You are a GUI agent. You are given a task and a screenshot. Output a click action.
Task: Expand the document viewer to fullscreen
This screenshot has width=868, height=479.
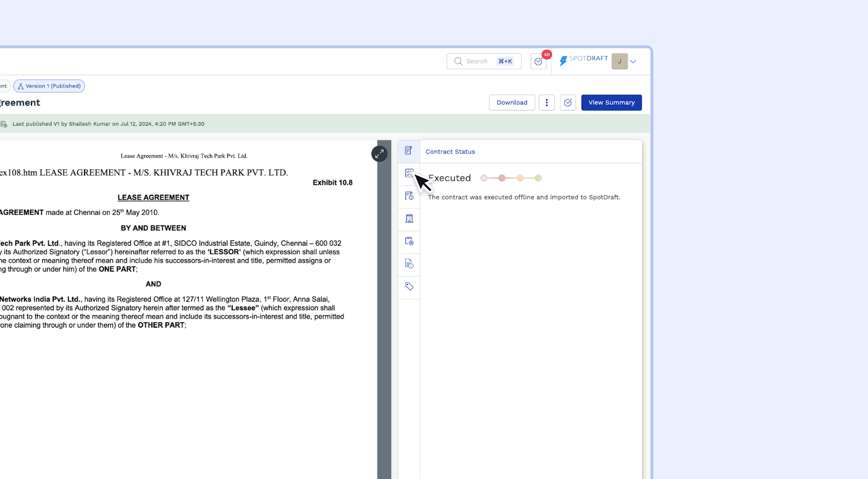[379, 154]
